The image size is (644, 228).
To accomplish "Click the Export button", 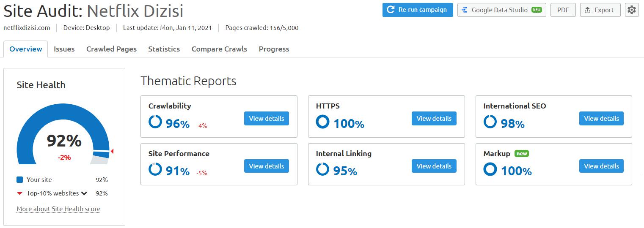I will click(600, 10).
